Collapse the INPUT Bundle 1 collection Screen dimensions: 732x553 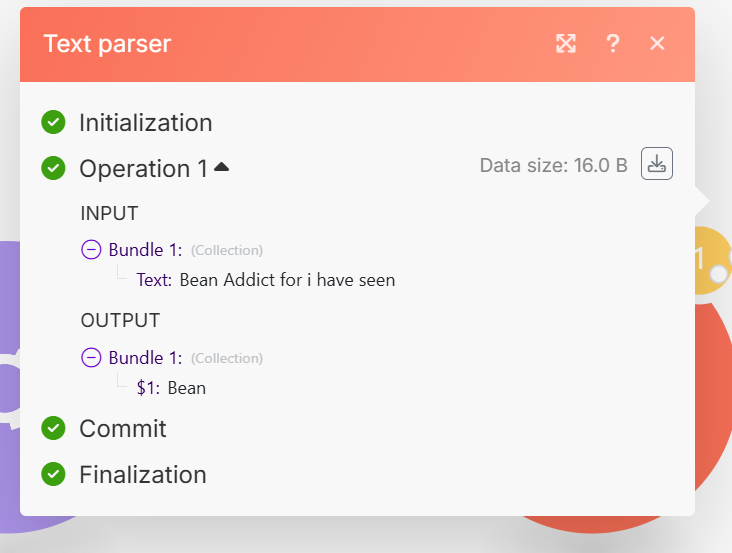(91, 250)
